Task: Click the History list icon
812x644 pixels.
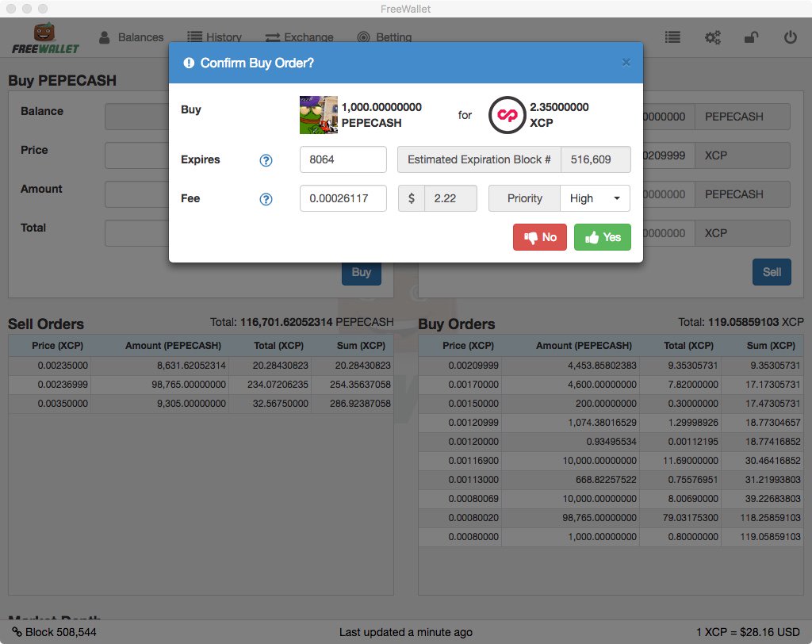Action: (193, 36)
